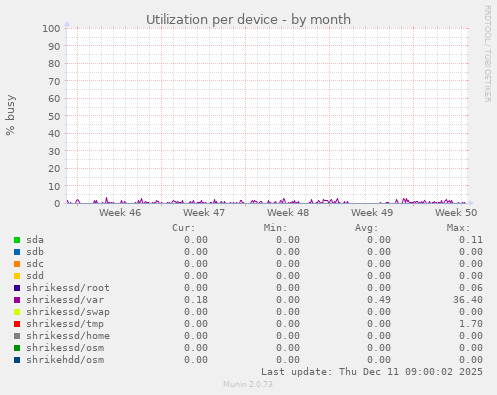Click the 'Week 49' x-axis label
Screen dimensions: 497x395
tap(372, 212)
